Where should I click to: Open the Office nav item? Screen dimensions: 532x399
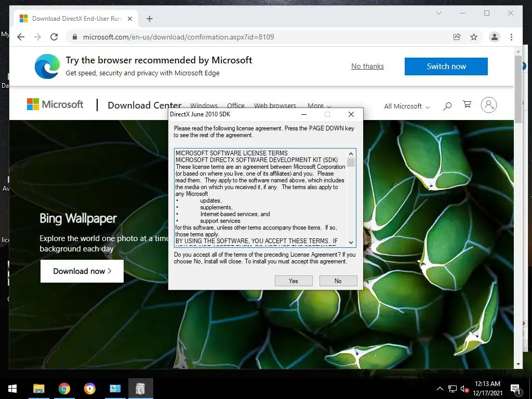coord(236,105)
